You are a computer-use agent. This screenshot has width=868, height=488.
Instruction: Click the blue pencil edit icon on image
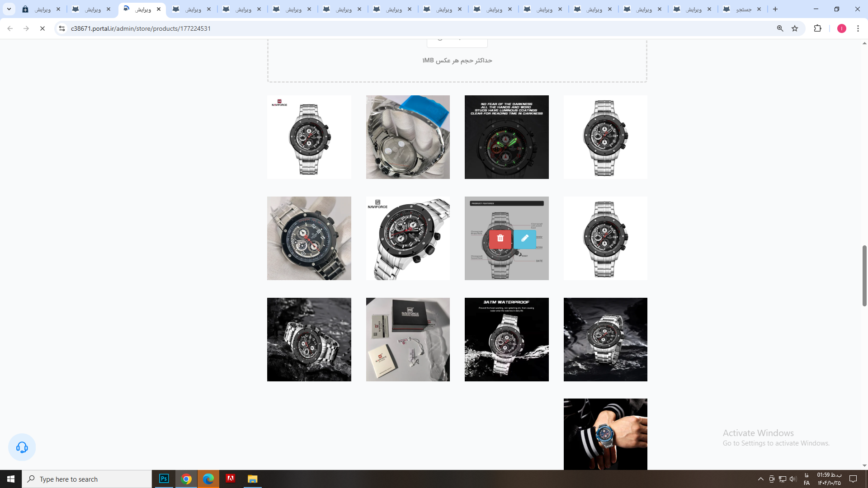point(524,239)
